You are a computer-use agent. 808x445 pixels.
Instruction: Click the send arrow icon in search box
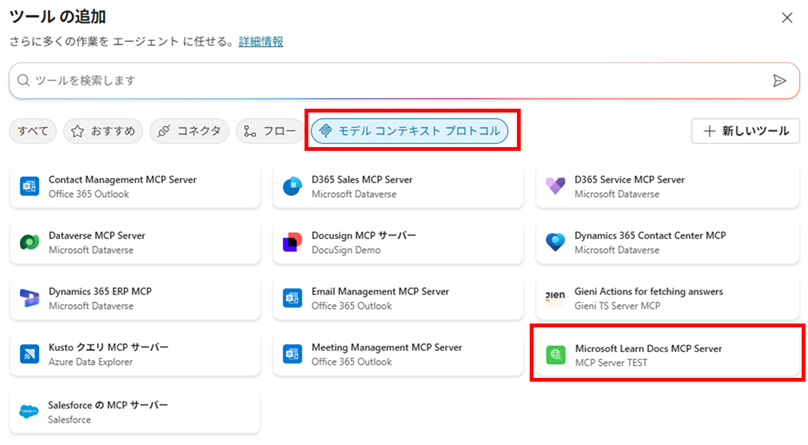(x=779, y=81)
